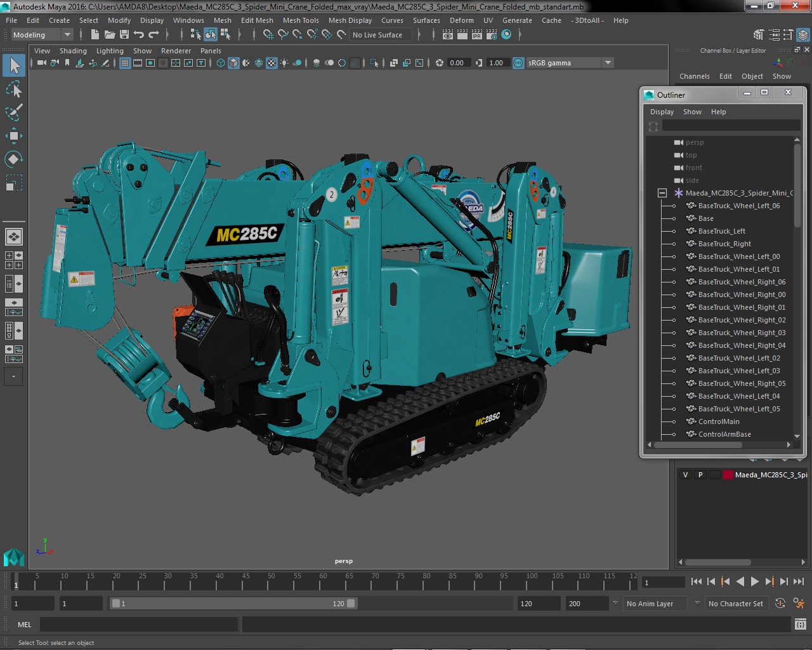Open the sRGB gamma view transform dropdown
This screenshot has height=650, width=812.
coord(570,63)
